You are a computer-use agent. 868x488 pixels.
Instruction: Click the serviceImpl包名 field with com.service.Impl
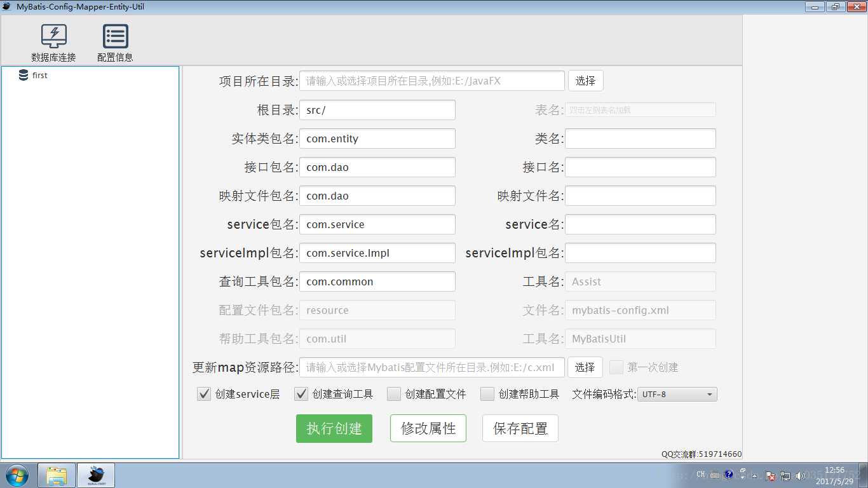(377, 253)
